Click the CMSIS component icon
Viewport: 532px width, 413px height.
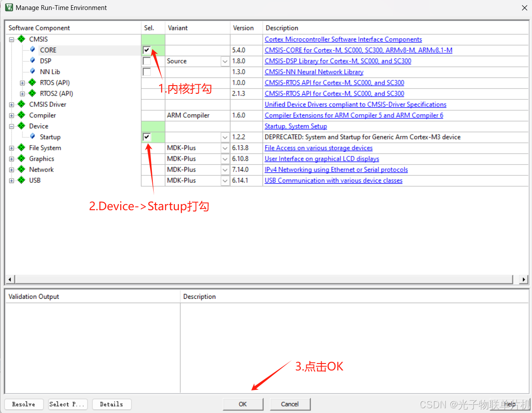21,39
